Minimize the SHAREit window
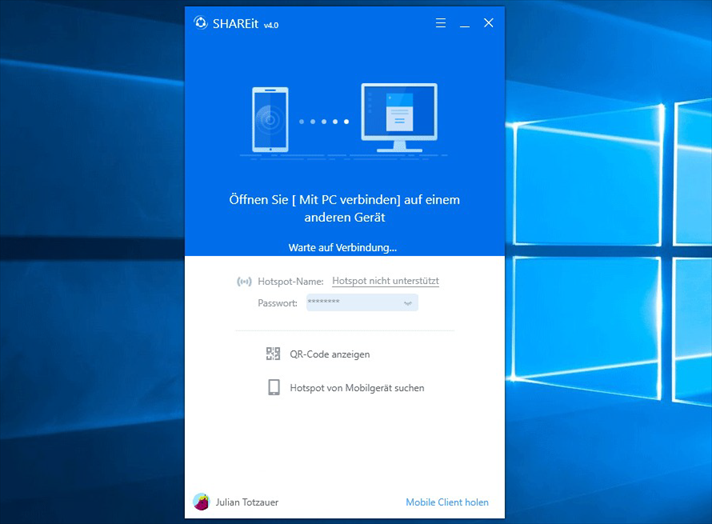 pos(465,24)
